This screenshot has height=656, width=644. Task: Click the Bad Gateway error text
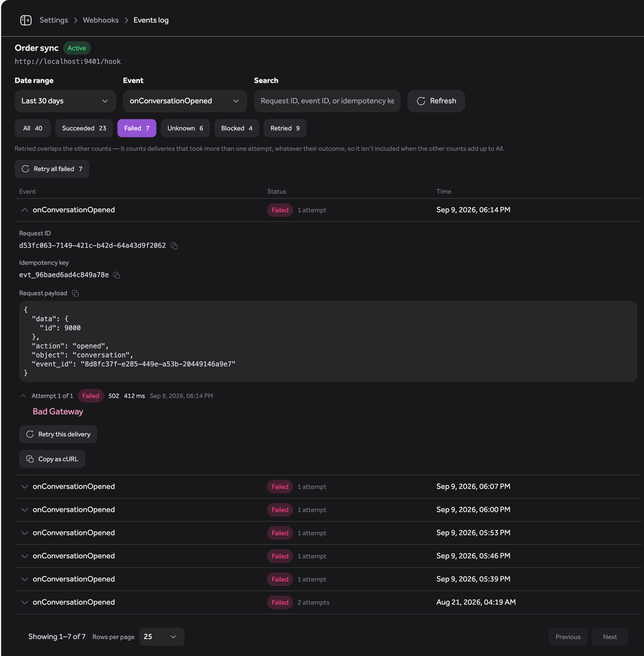[x=58, y=412]
